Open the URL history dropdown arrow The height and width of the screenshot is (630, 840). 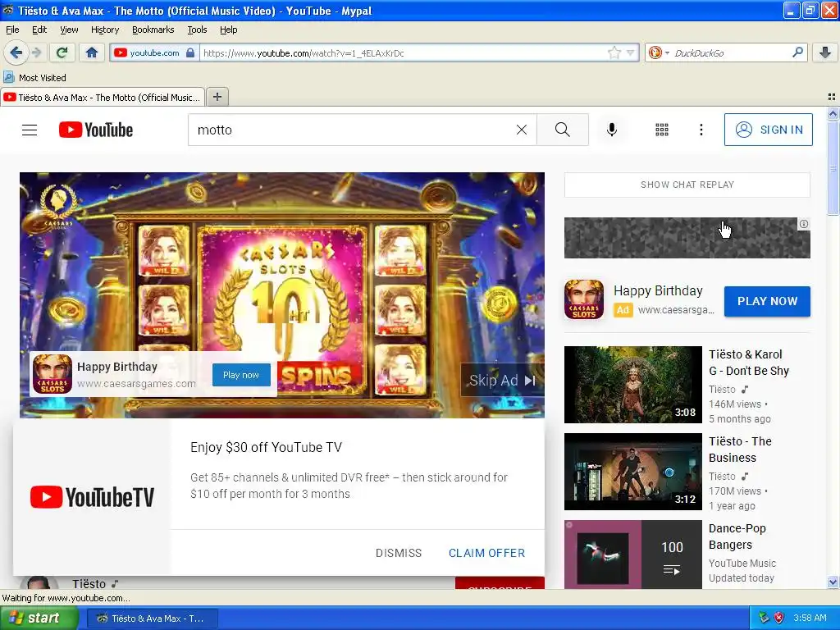coord(631,52)
